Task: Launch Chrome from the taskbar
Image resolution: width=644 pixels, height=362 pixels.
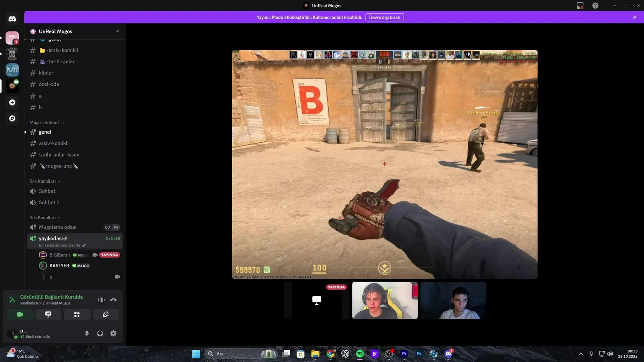Action: (330, 354)
